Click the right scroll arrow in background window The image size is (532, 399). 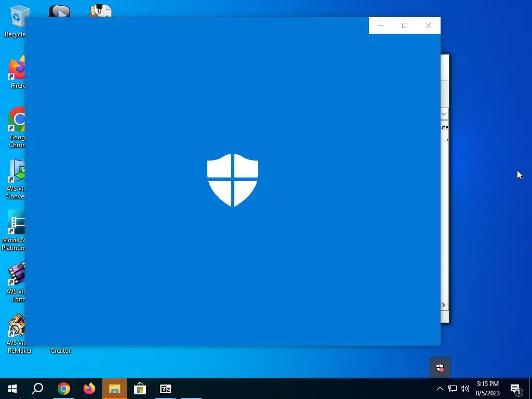(444, 305)
